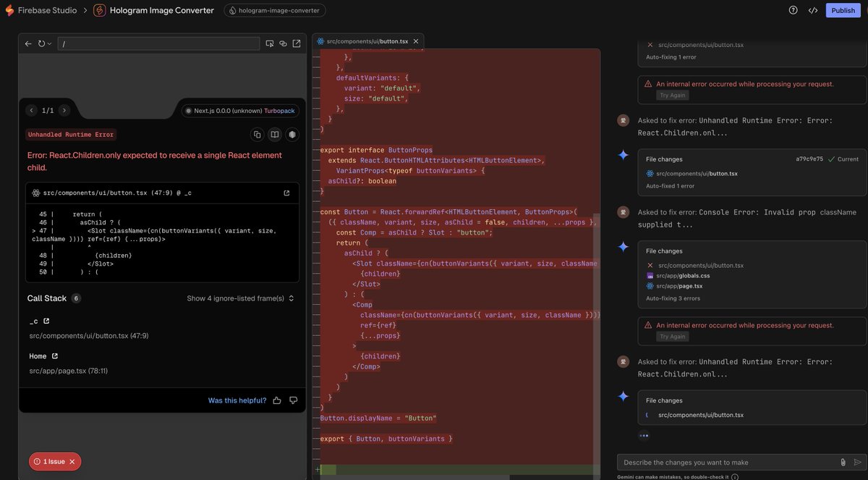Click the first Gemini sparkle avatar
The image size is (868, 480).
(x=623, y=155)
